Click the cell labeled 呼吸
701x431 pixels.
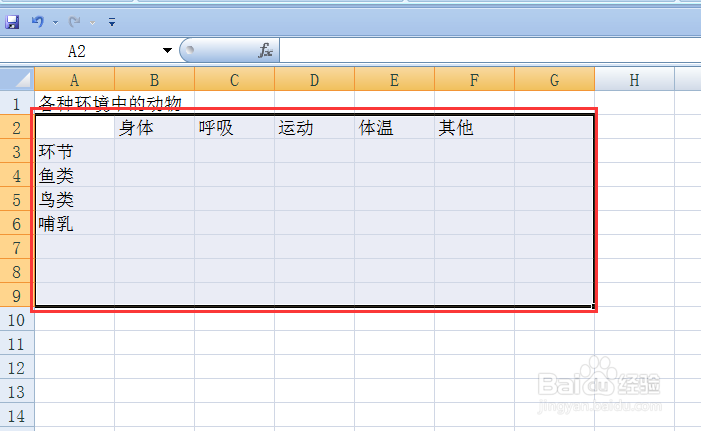pyautogui.click(x=235, y=128)
